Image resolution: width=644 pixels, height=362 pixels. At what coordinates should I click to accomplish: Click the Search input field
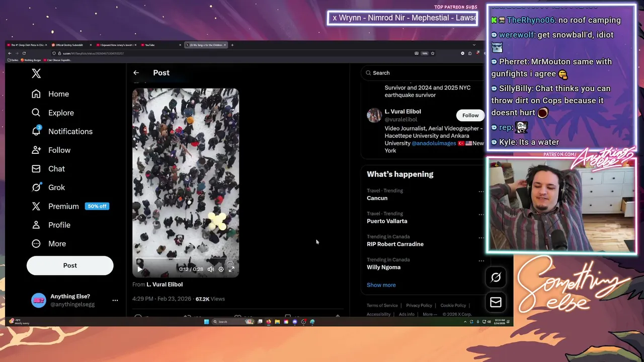coord(423,73)
